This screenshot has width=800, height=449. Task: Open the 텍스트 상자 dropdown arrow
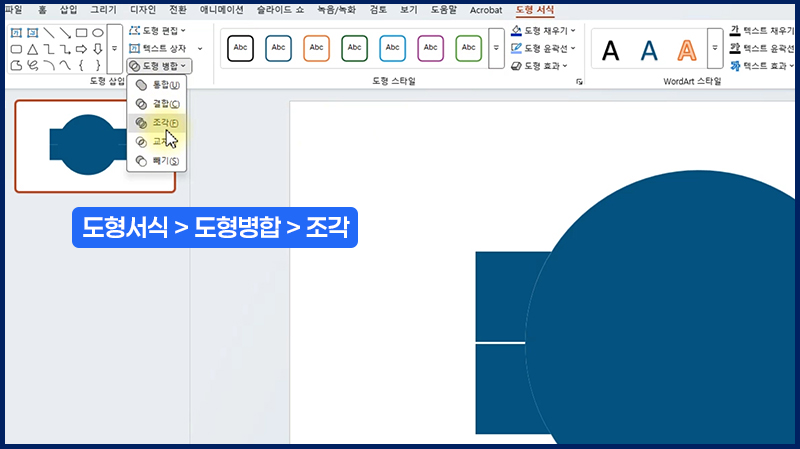(x=200, y=48)
